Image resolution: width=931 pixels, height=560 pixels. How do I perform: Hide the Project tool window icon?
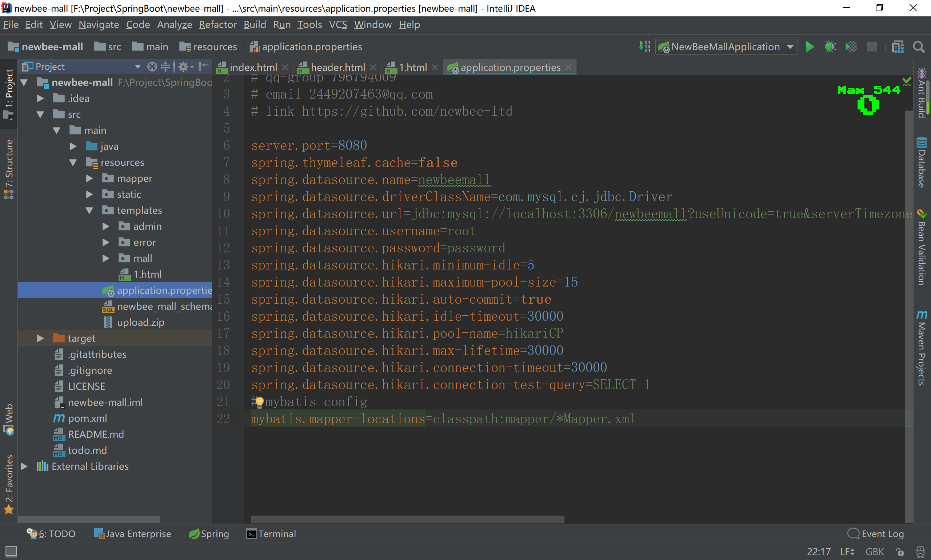[x=203, y=67]
